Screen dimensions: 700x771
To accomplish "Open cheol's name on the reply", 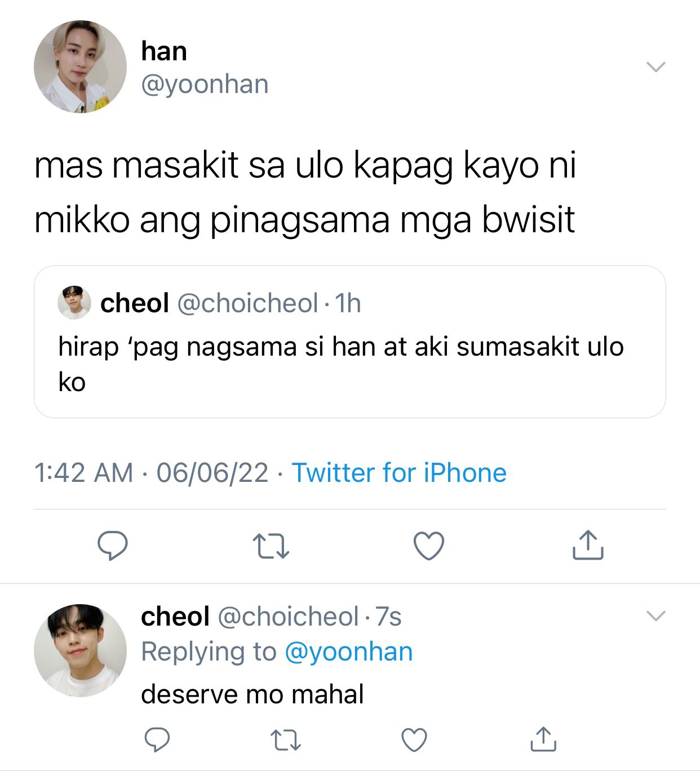I will pyautogui.click(x=175, y=616).
